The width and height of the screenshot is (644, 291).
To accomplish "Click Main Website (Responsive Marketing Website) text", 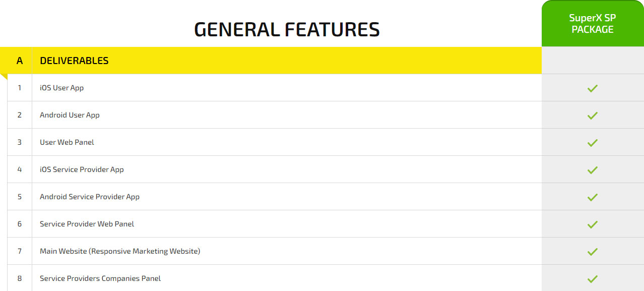I will [120, 251].
